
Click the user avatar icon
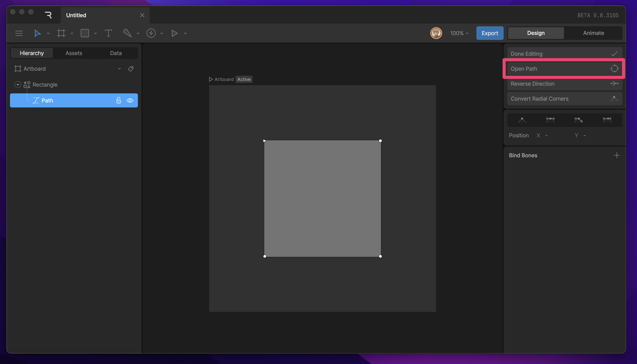(x=436, y=33)
